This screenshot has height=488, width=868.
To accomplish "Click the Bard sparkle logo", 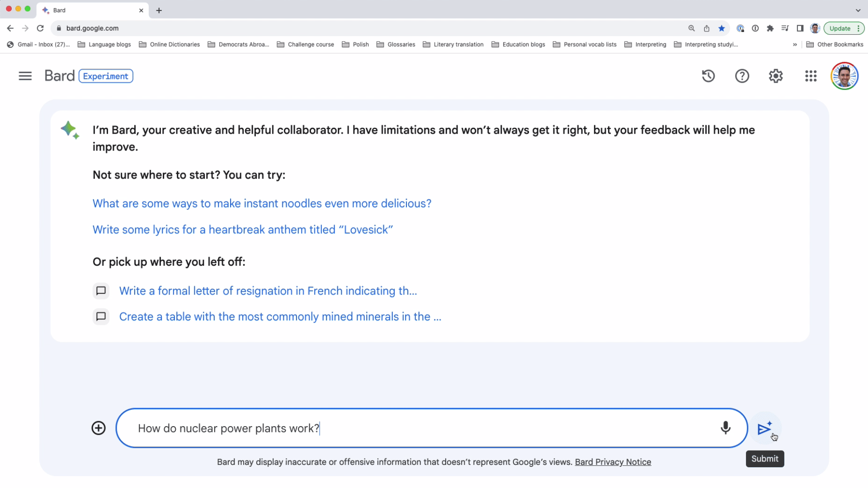I will coord(70,130).
